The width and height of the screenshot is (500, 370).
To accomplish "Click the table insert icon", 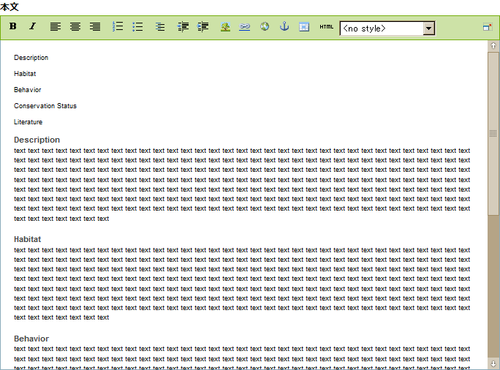I will tap(304, 27).
